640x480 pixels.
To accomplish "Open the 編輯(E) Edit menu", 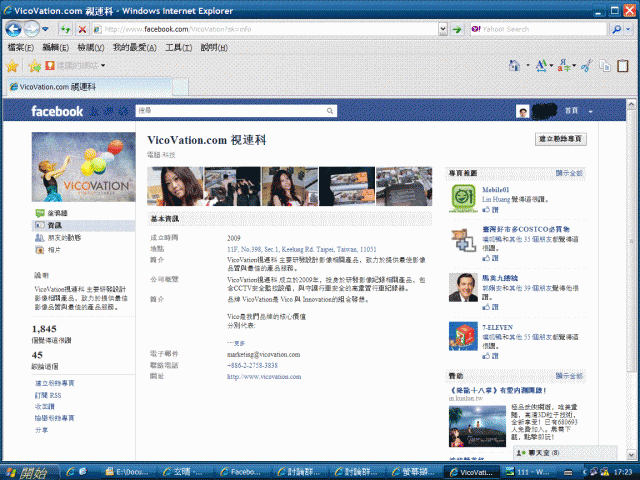I will [x=56, y=47].
